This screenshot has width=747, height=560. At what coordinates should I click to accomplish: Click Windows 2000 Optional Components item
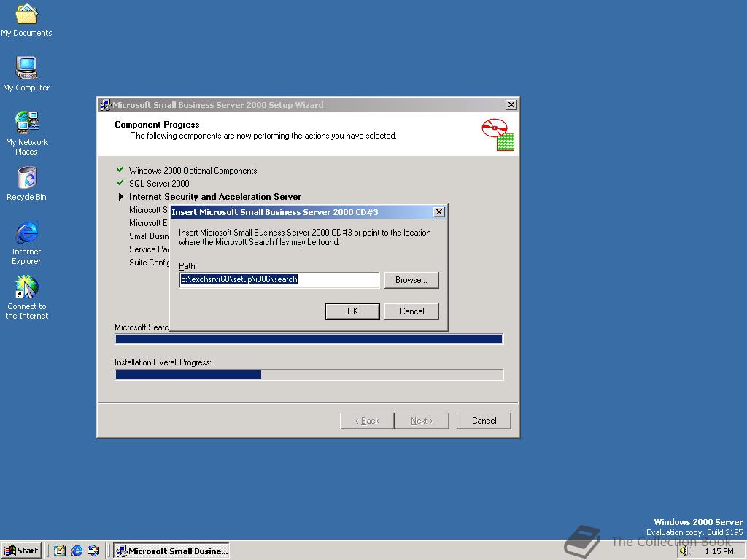tap(193, 171)
